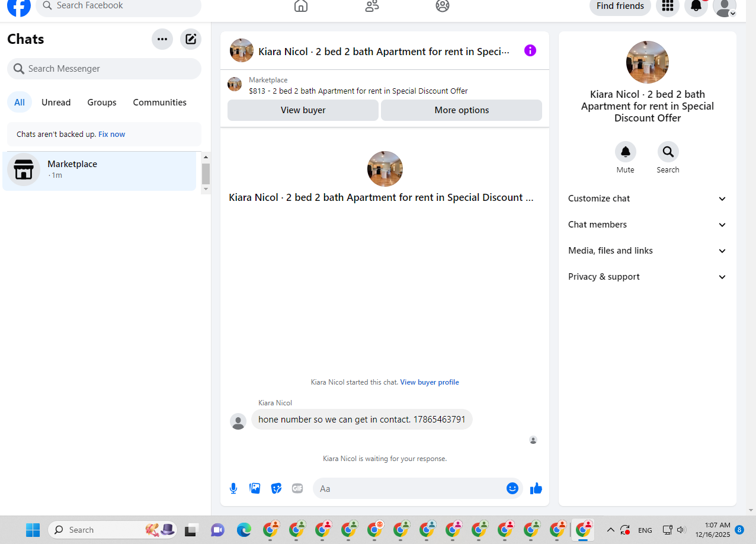The height and width of the screenshot is (544, 756).
Task: Select the Groups chats tab
Action: coord(102,103)
